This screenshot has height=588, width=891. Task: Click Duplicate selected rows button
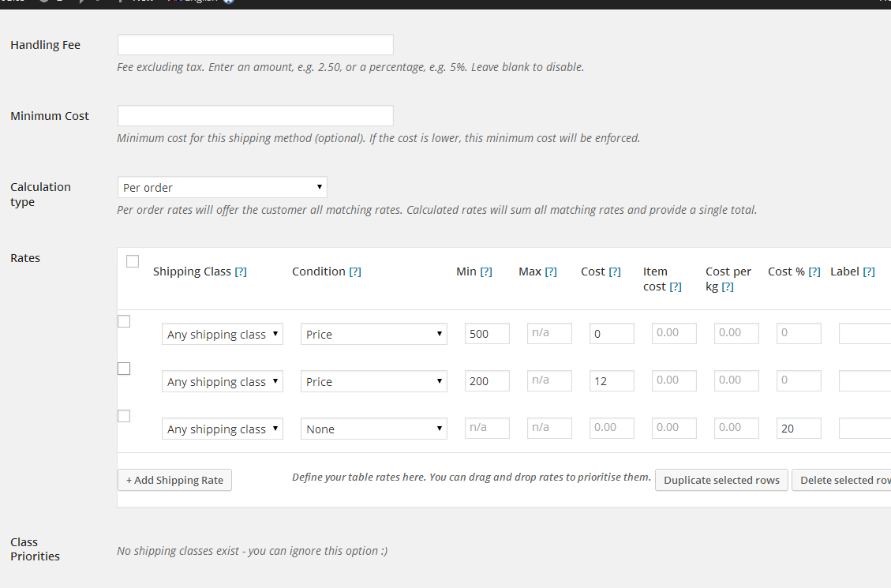coord(721,480)
